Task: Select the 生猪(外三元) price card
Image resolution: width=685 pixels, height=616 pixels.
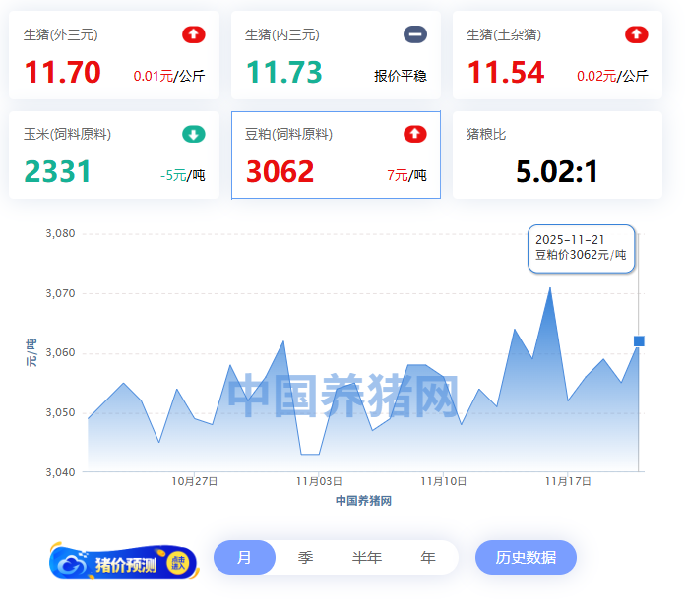Action: 113,56
